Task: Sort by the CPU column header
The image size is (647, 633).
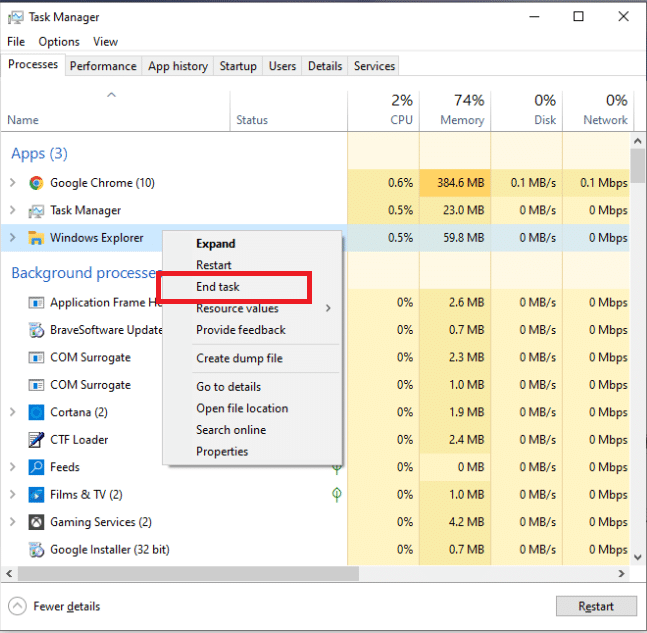Action: [383, 111]
